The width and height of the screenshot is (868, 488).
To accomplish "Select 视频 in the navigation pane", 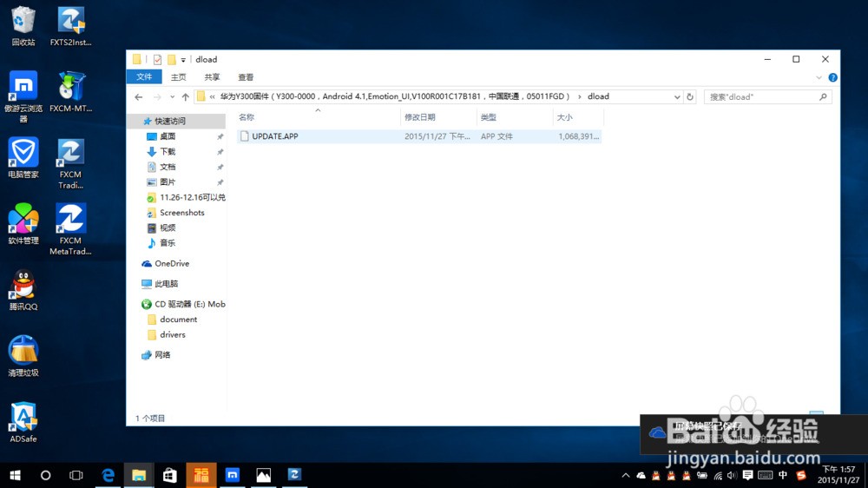I will coord(168,228).
